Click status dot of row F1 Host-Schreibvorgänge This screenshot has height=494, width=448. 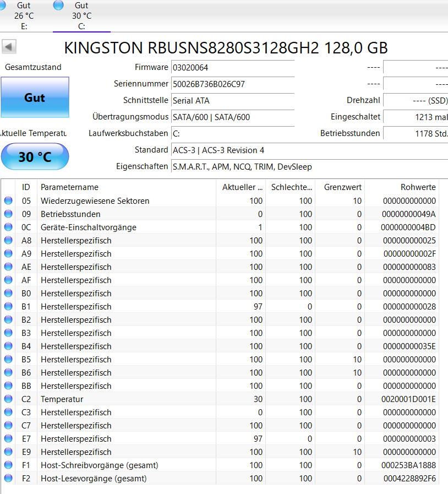[8, 465]
